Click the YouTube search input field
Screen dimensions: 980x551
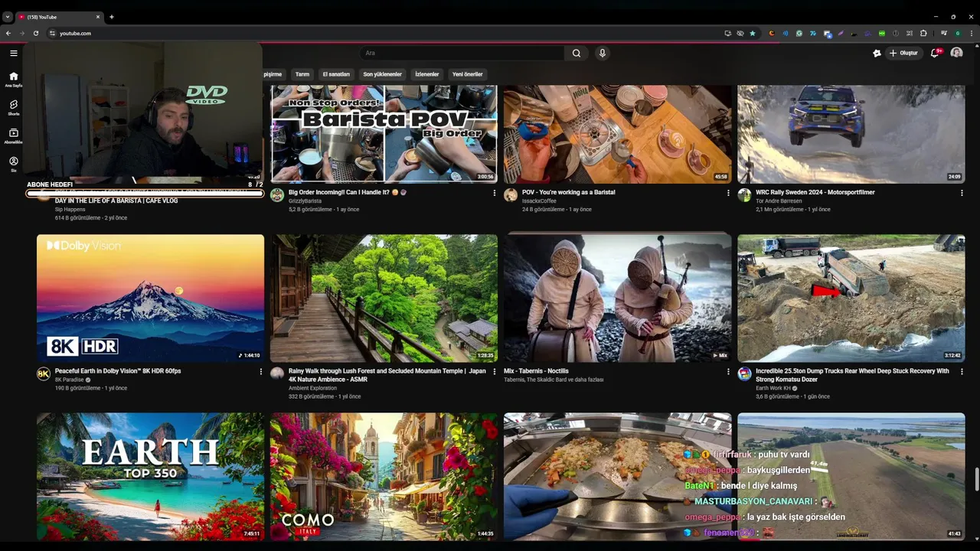point(462,53)
